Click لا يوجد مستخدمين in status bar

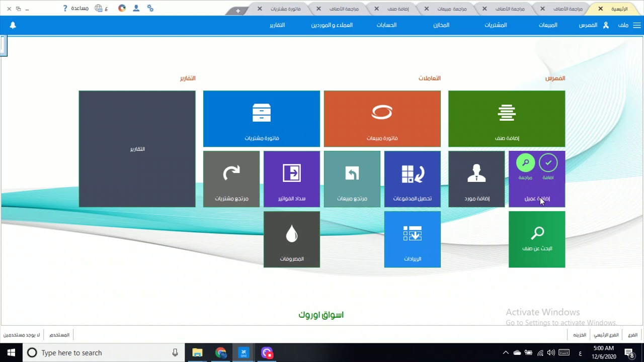point(22,335)
